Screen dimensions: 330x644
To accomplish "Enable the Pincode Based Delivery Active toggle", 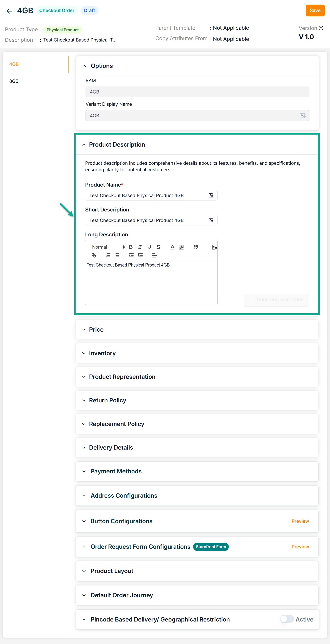I will 286,619.
